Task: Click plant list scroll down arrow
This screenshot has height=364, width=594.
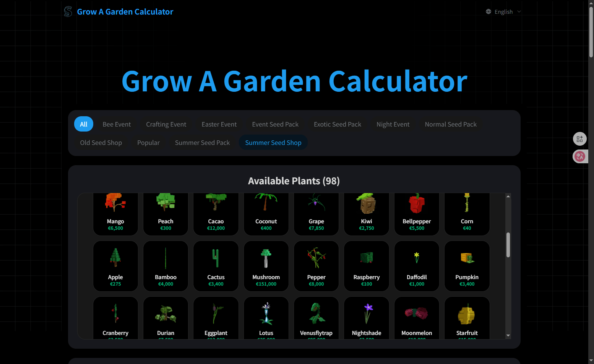Action: [x=508, y=335]
